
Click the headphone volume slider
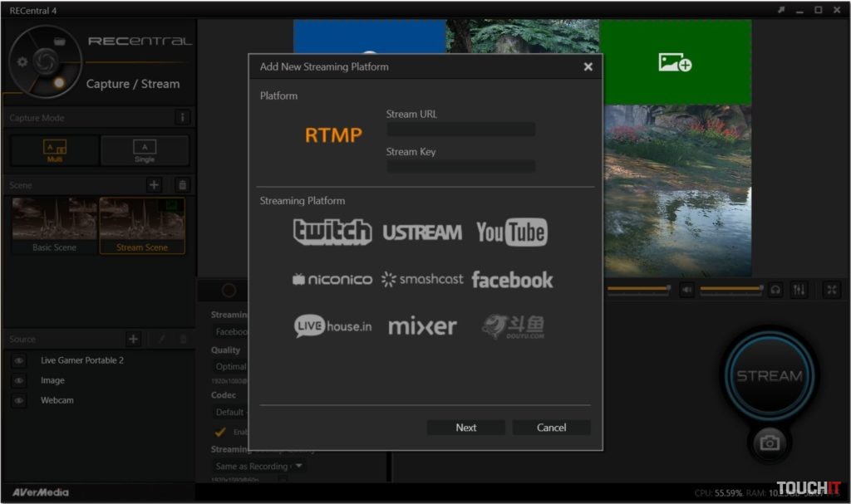[x=730, y=289]
